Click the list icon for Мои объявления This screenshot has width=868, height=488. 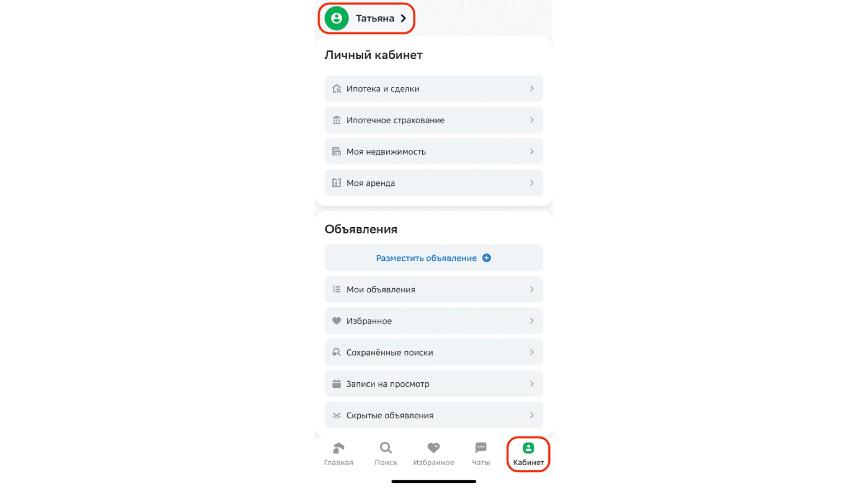click(337, 289)
